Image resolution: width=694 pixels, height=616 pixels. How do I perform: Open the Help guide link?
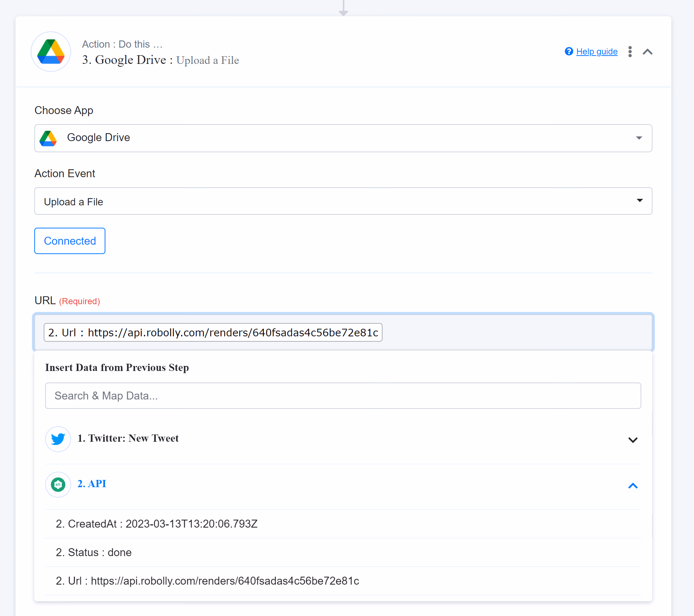[597, 52]
